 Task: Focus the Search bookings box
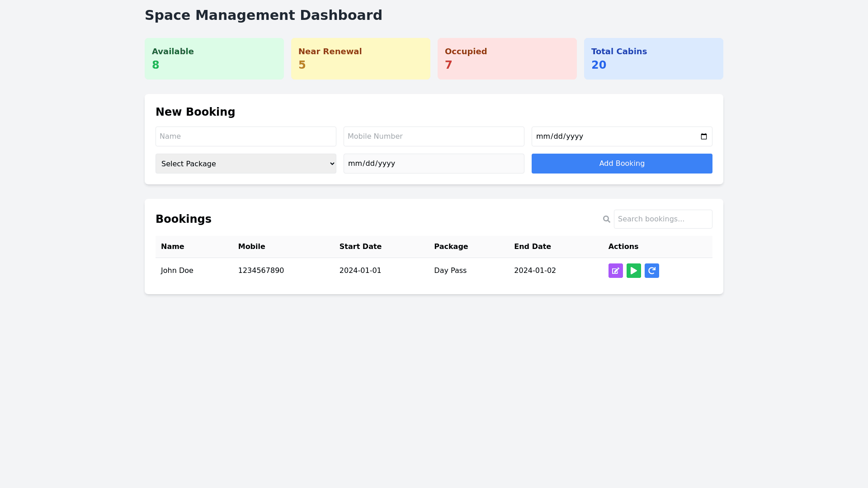662,219
